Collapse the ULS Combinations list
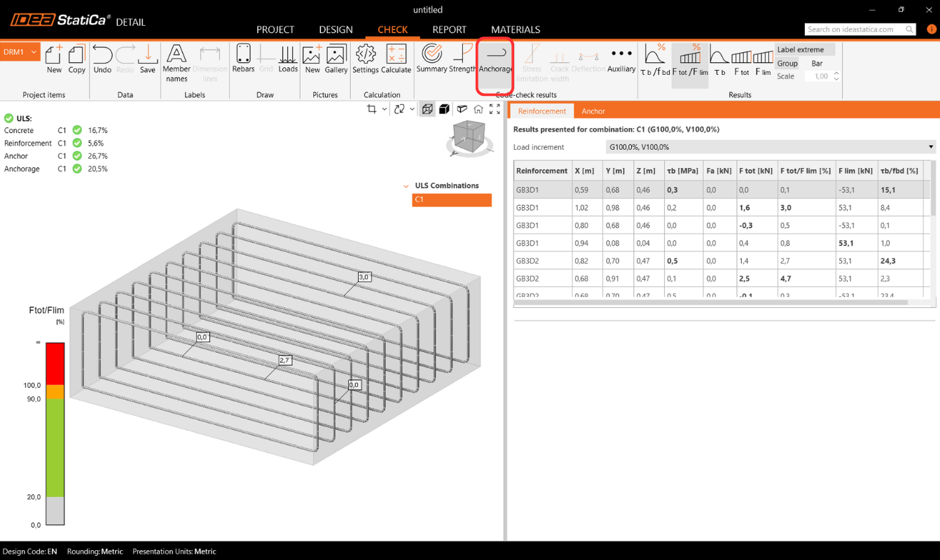The height and width of the screenshot is (560, 940). (x=406, y=186)
